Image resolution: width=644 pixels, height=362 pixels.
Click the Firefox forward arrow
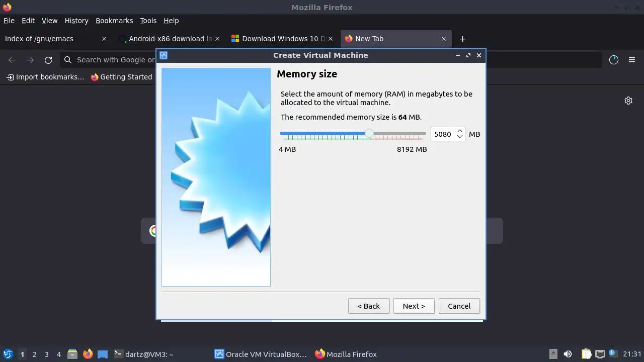[x=30, y=60]
